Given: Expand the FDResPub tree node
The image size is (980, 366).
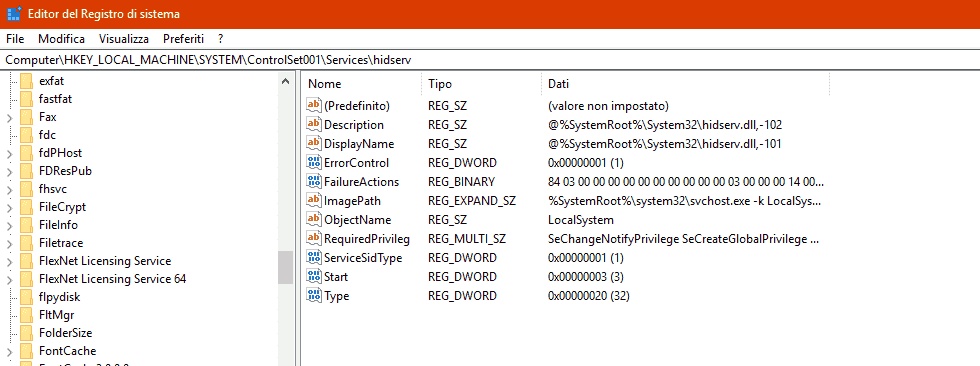Looking at the screenshot, I should point(9,171).
